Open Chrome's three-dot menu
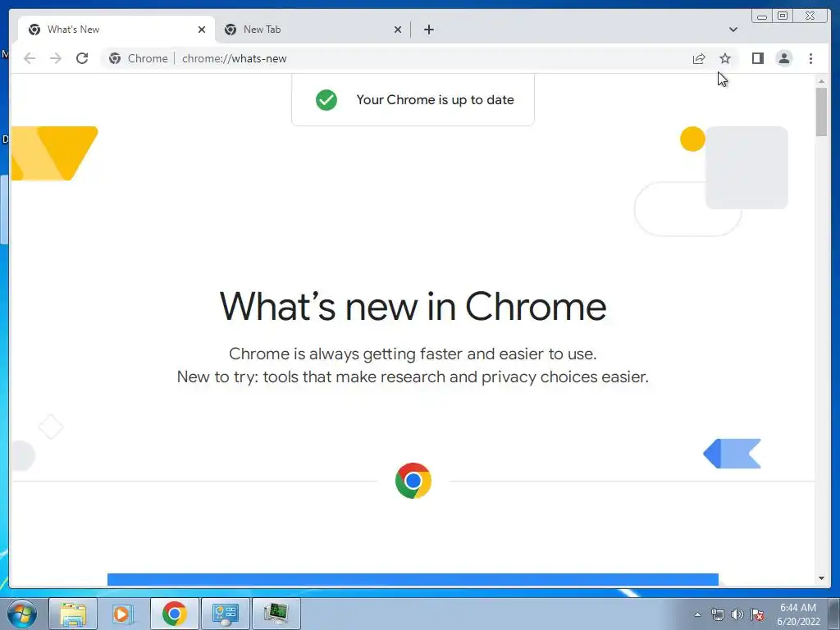 click(x=810, y=58)
